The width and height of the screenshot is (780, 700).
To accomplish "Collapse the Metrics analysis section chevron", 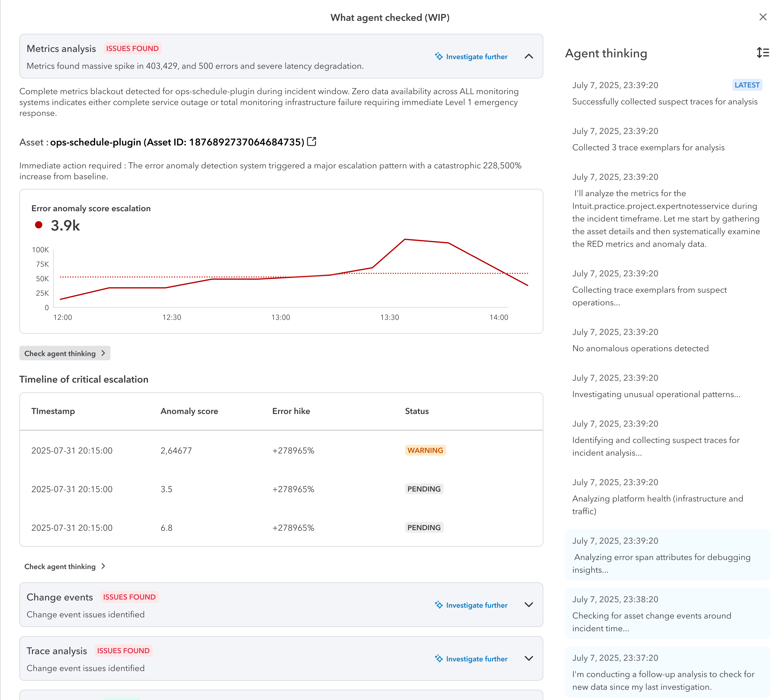I will coord(529,56).
